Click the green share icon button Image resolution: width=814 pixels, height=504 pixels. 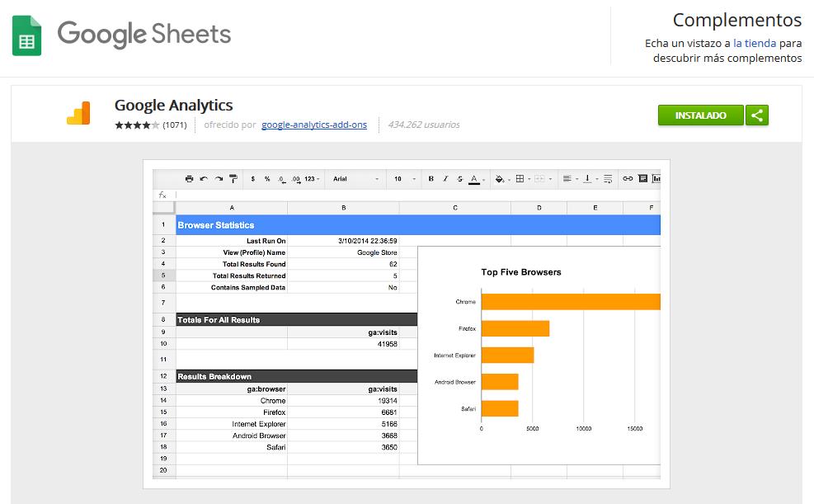[757, 115]
